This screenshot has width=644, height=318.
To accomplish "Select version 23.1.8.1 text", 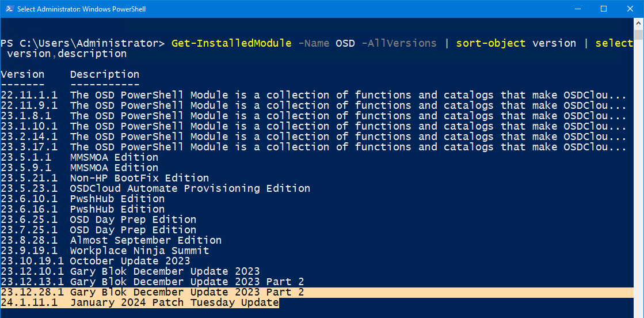I will 26,116.
